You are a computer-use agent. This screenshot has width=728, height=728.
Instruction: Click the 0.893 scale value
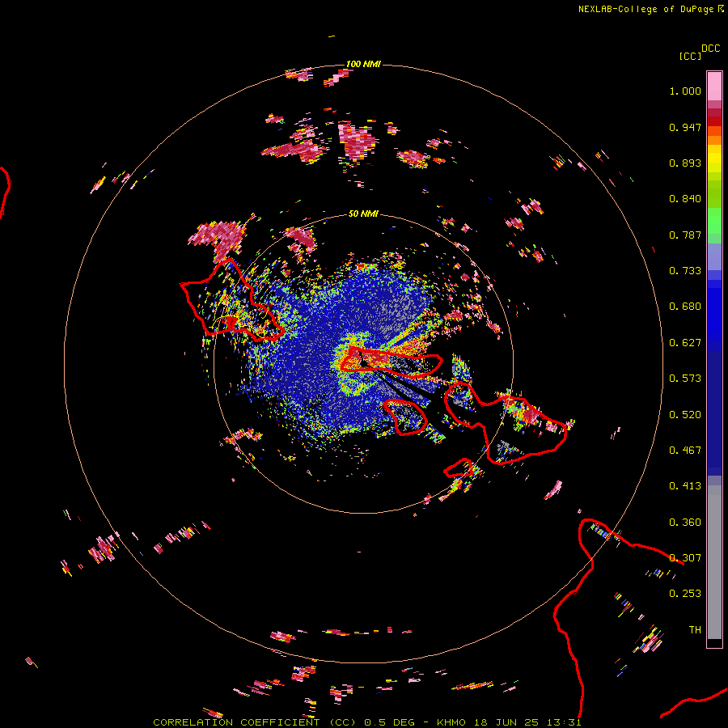click(x=685, y=163)
